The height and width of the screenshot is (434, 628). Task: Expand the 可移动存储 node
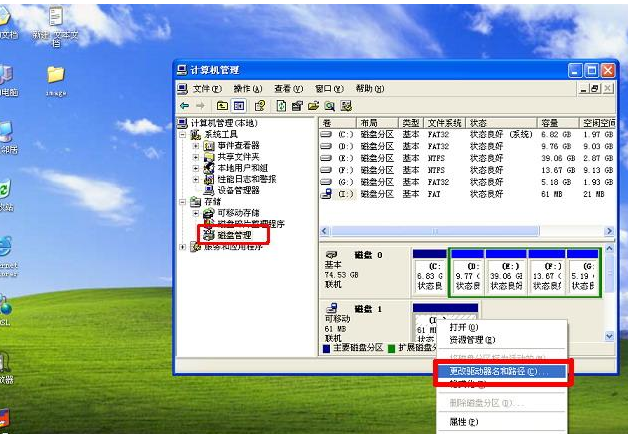click(196, 213)
